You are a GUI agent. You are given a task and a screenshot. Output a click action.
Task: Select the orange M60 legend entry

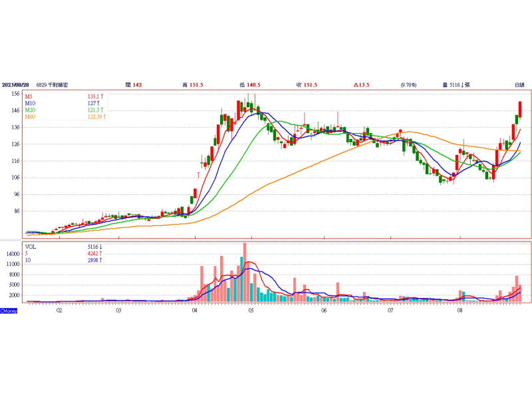coord(30,117)
